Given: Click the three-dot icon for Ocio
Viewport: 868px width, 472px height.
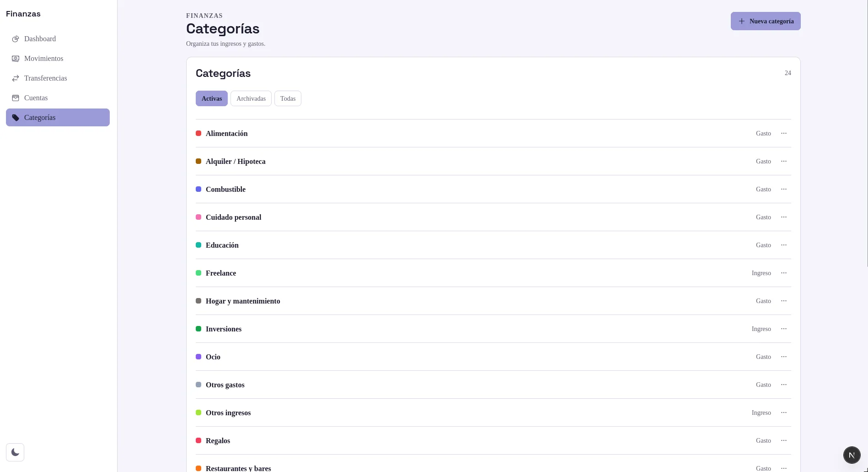Looking at the screenshot, I should [x=784, y=357].
